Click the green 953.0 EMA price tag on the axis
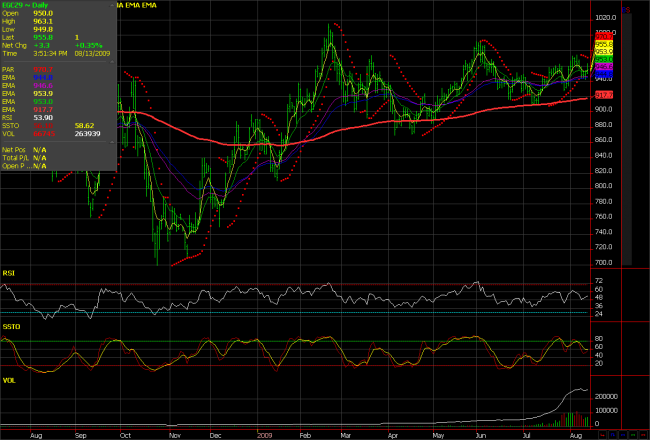 pos(604,59)
